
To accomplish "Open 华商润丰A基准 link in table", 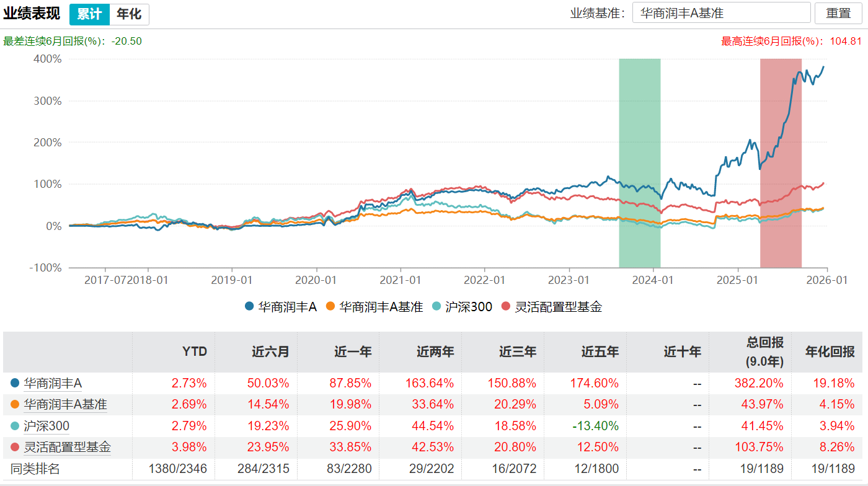I will tap(65, 405).
